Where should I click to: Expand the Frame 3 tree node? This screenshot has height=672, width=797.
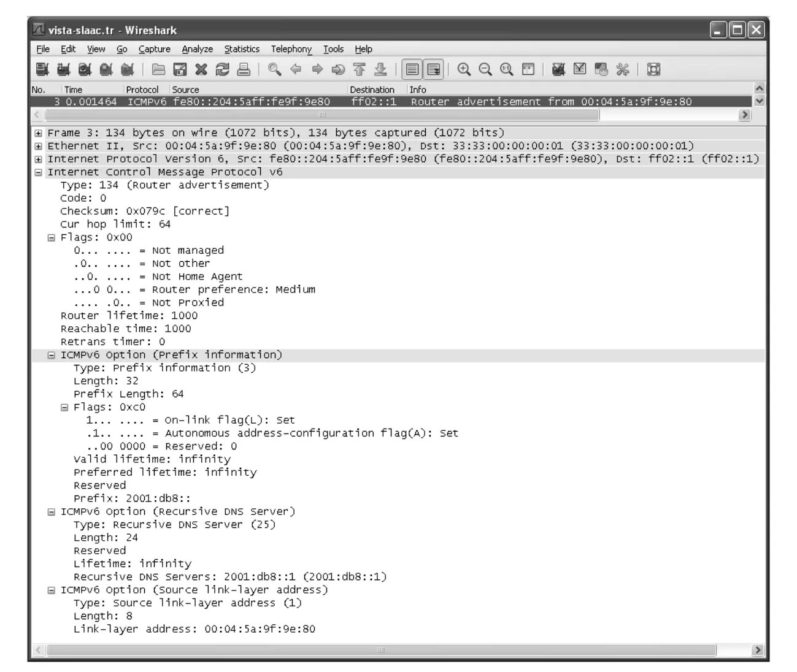coord(39,133)
